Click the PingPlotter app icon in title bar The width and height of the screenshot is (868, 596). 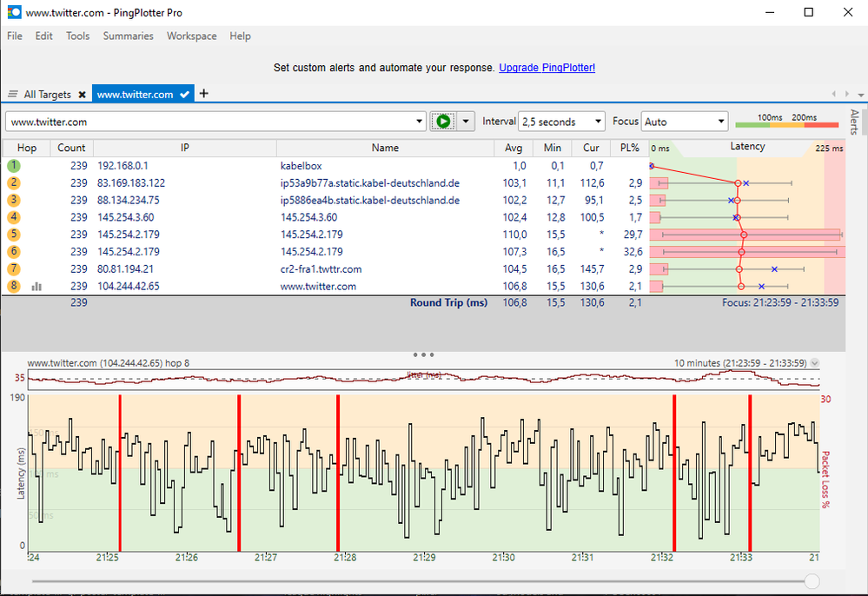(14, 13)
